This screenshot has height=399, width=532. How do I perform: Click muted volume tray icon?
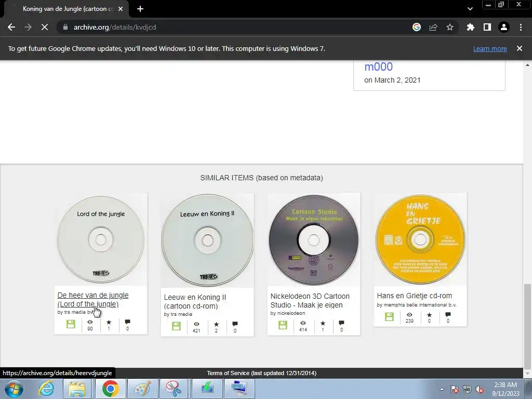(x=480, y=389)
